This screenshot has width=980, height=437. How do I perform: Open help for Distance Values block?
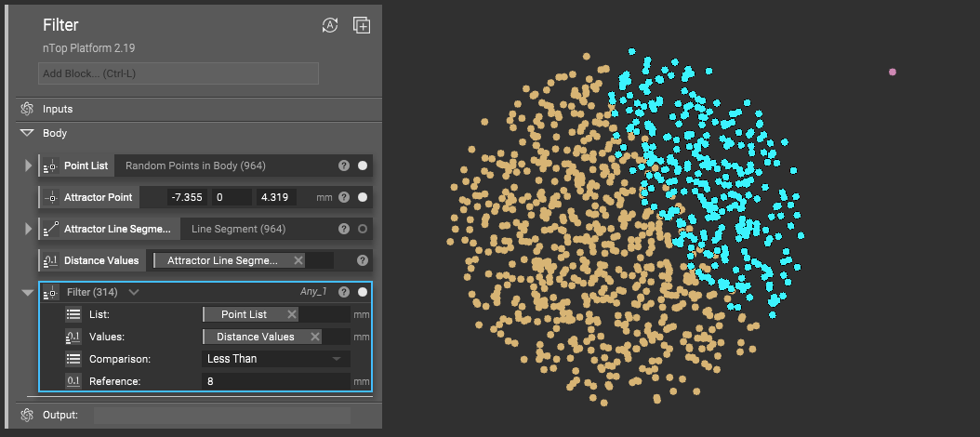[363, 260]
